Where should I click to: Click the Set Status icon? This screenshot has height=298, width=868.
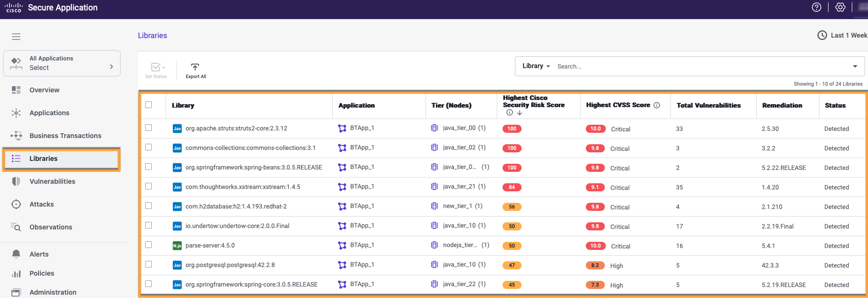156,67
